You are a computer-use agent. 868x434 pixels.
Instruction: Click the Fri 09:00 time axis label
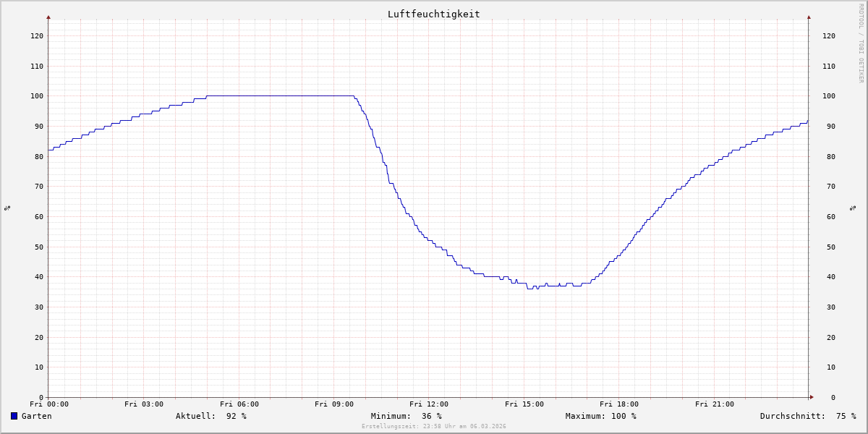click(x=334, y=404)
